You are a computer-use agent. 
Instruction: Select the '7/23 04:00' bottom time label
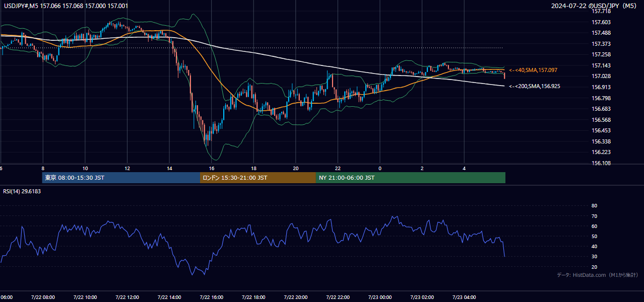click(464, 297)
